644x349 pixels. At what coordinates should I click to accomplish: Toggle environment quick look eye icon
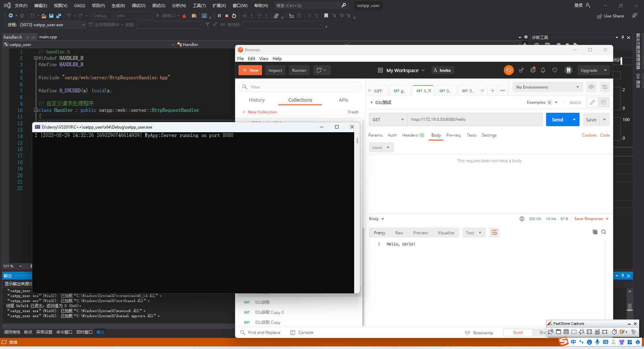(591, 87)
